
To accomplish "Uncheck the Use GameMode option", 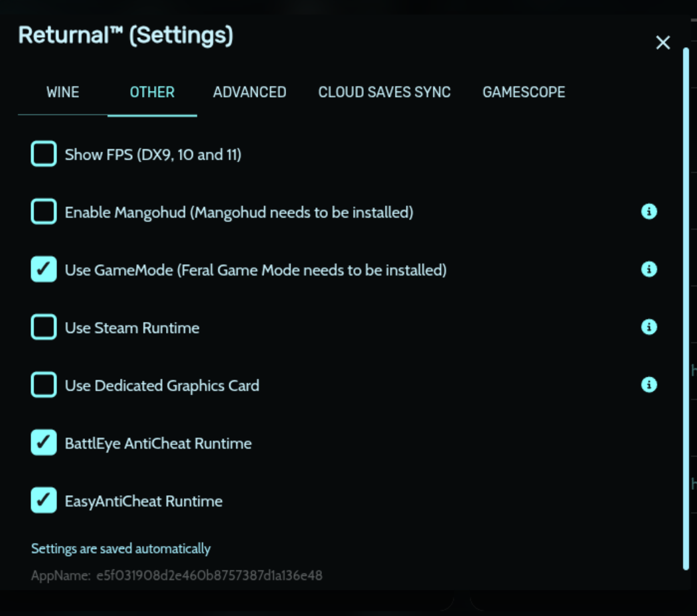I will pos(44,270).
